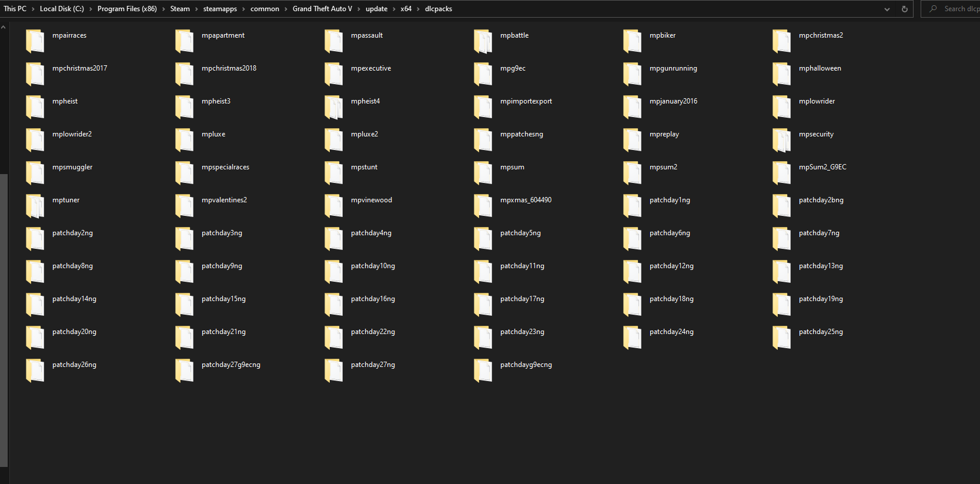The width and height of the screenshot is (980, 484).
Task: Click the patchday27g9ecng folder icon
Action: (x=184, y=370)
